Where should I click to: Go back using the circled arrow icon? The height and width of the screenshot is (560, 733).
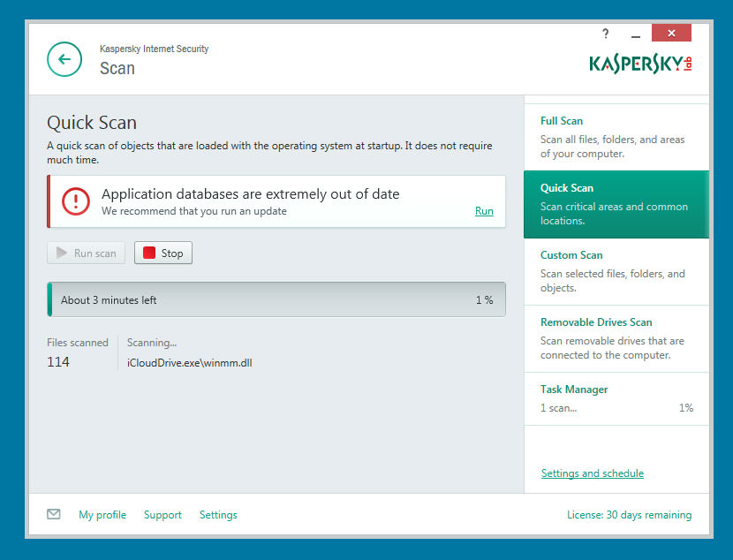point(64,59)
